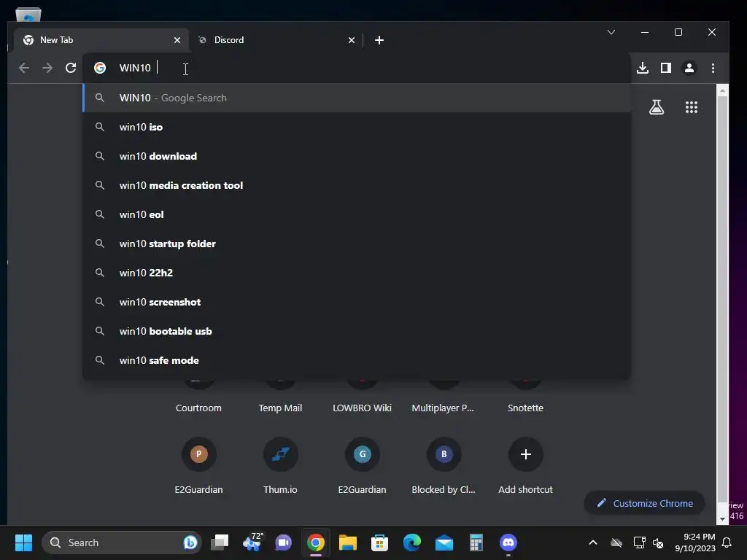Click the address bar text field
The height and width of the screenshot is (560, 747).
356,68
